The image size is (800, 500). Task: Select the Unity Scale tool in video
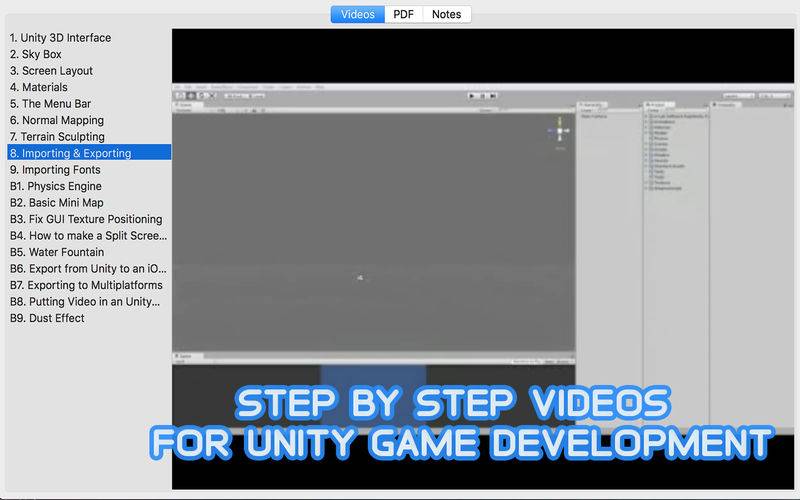[212, 95]
